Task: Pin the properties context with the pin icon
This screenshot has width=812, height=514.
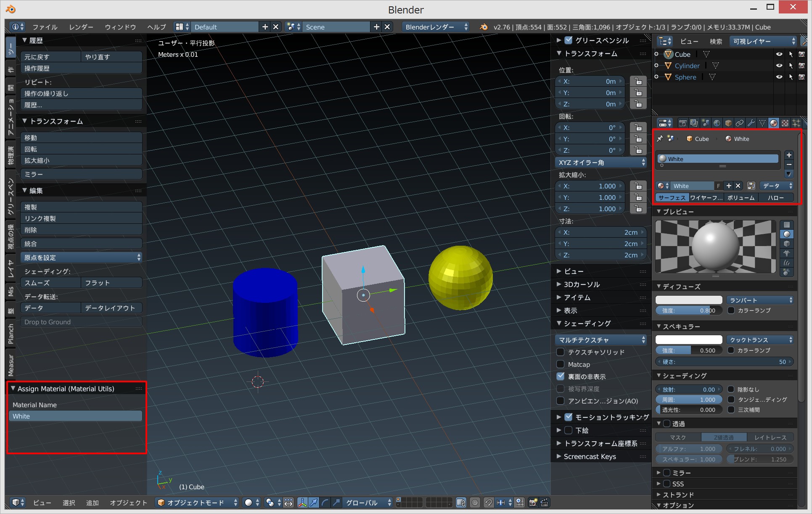Action: pyautogui.click(x=660, y=139)
